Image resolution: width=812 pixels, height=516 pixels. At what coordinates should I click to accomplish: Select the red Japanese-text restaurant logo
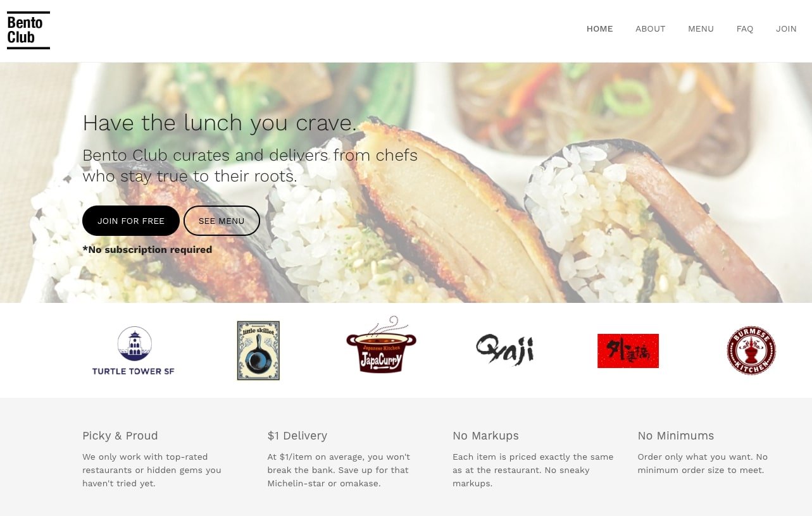[628, 351]
